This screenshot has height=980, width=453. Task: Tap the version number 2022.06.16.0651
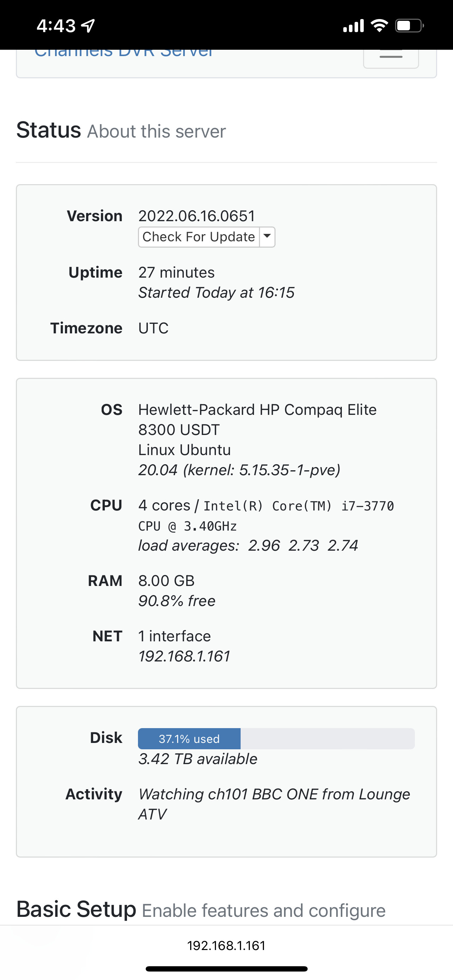pyautogui.click(x=197, y=216)
